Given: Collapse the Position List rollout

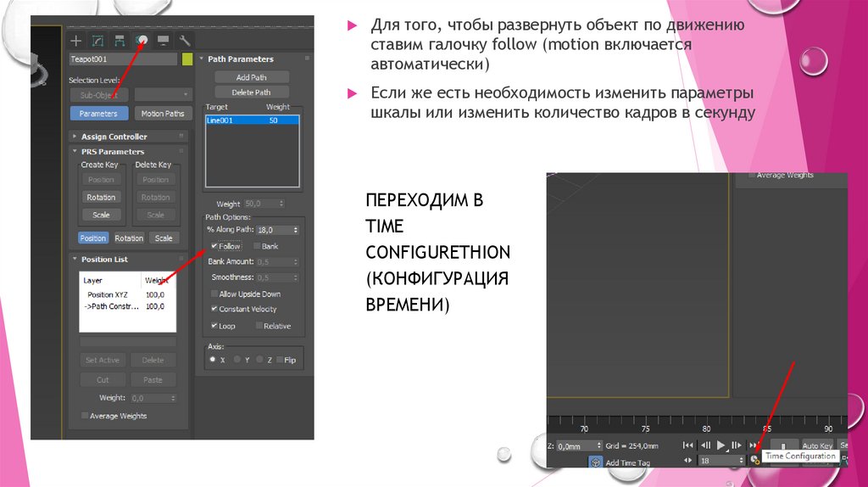Looking at the screenshot, I should tap(75, 259).
